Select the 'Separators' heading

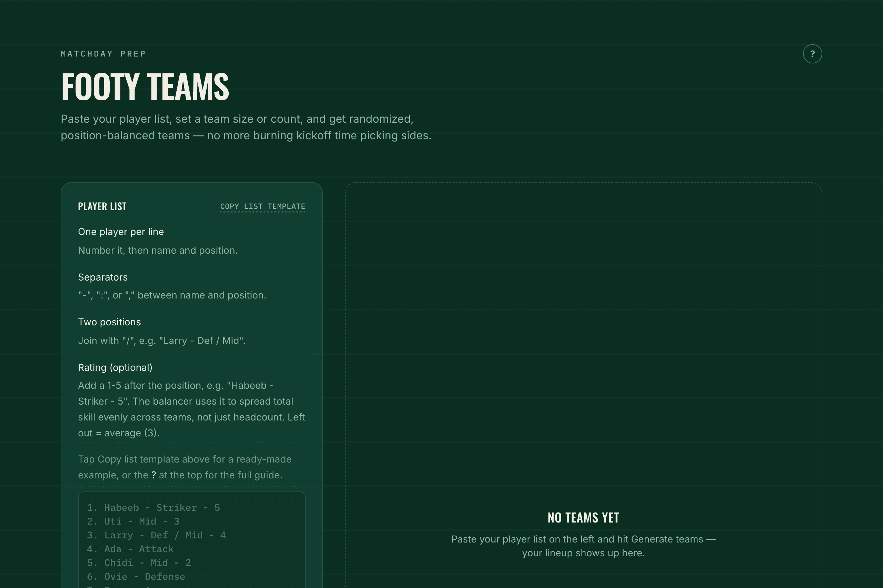click(x=103, y=277)
